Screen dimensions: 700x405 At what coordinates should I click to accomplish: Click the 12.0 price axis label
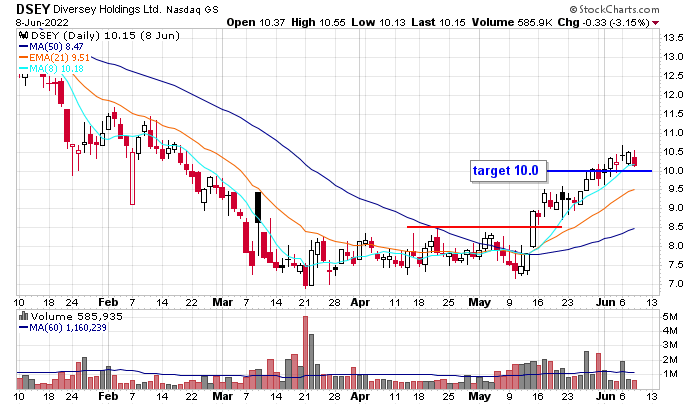pyautogui.click(x=673, y=95)
